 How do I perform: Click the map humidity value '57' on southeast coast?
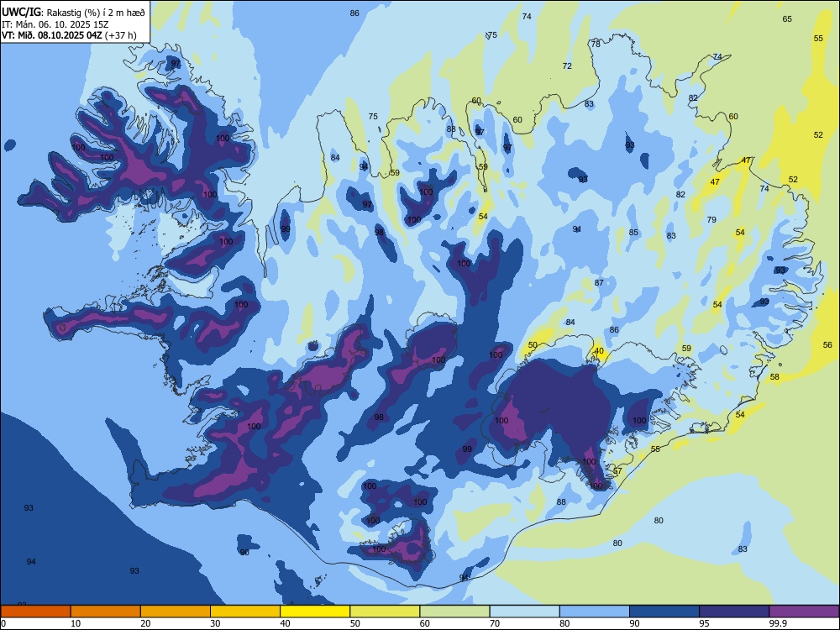click(617, 471)
